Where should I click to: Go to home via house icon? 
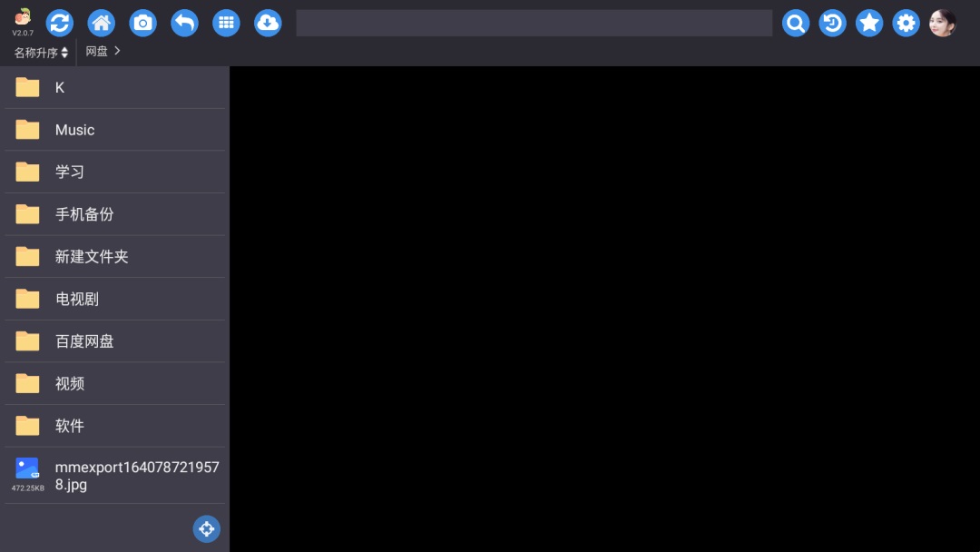(102, 23)
